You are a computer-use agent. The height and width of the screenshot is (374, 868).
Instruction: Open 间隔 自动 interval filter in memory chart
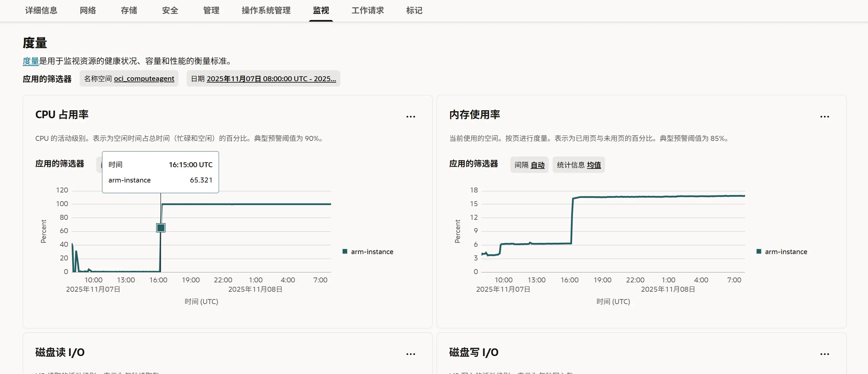(x=529, y=165)
